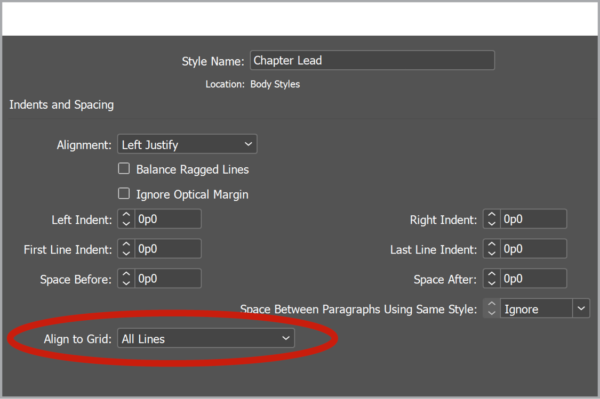Click the Space Between Paragraphs stepper arrows

(492, 308)
